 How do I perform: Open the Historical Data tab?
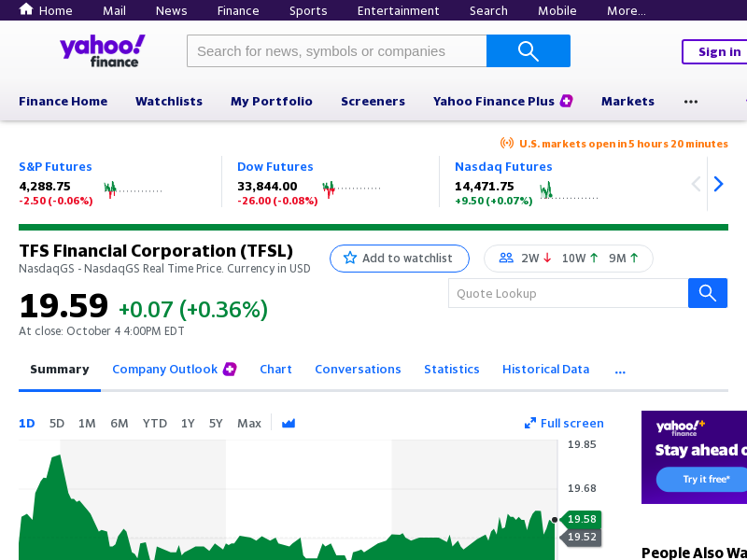coord(545,369)
